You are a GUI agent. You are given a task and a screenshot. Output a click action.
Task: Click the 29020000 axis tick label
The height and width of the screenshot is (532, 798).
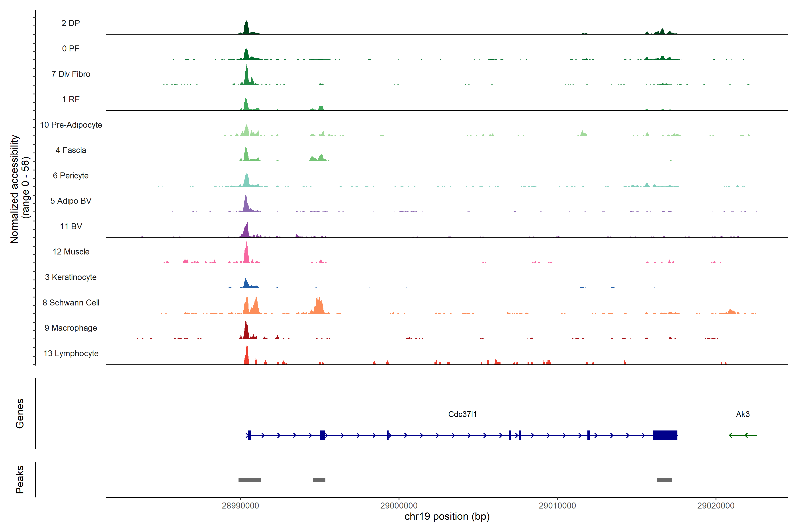click(716, 506)
